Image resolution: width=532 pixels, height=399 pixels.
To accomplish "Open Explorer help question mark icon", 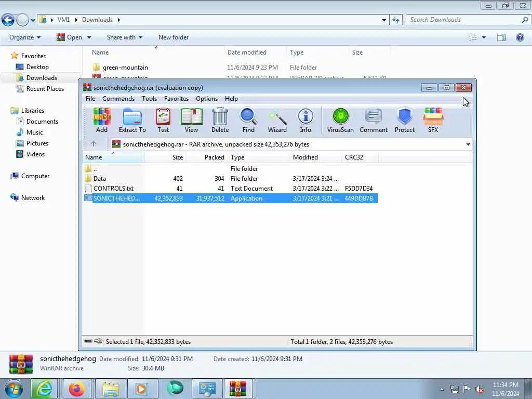I will point(520,37).
